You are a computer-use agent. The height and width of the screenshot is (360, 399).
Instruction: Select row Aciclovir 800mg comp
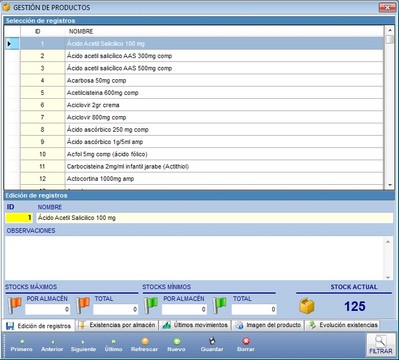point(202,117)
